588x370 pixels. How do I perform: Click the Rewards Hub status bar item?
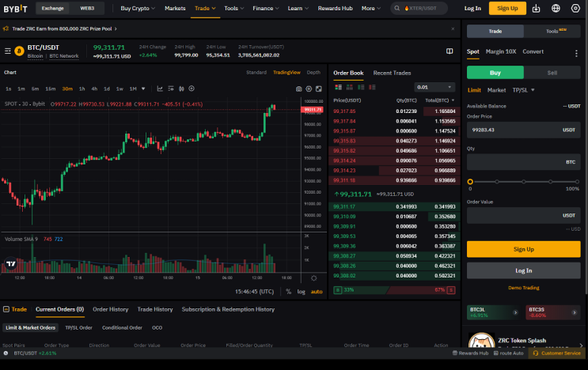pyautogui.click(x=470, y=353)
